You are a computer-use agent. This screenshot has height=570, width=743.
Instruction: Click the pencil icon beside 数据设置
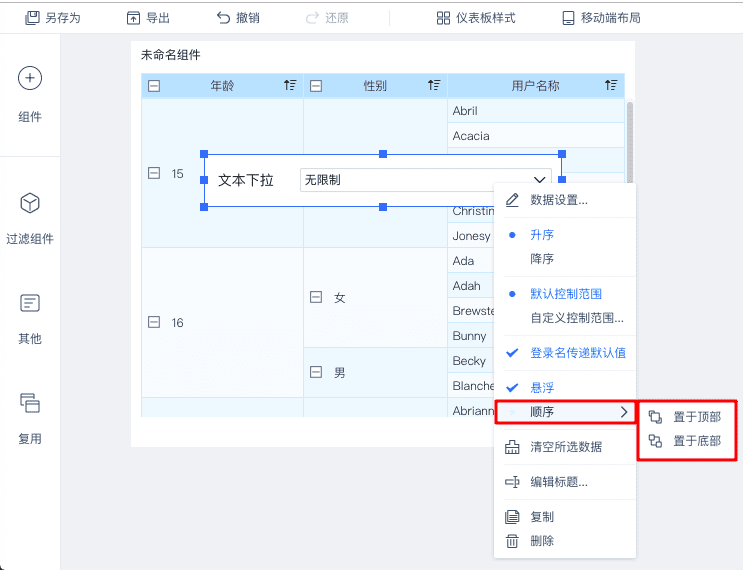tap(512, 200)
